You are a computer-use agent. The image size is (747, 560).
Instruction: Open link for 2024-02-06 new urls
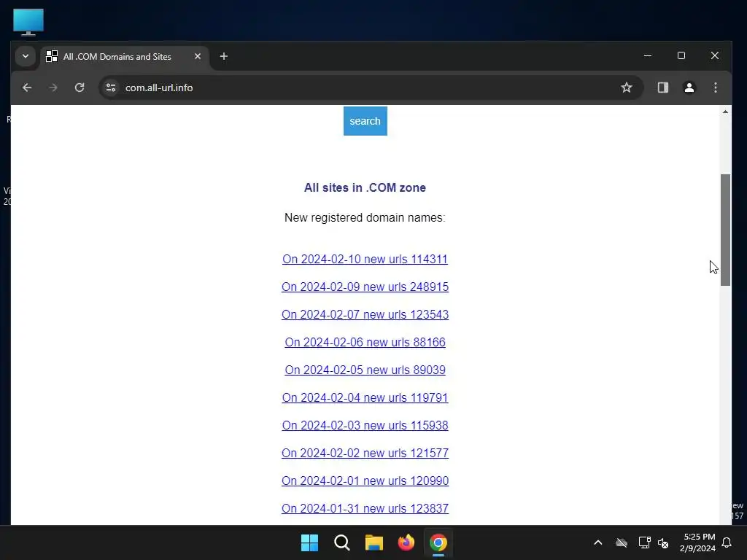point(365,342)
